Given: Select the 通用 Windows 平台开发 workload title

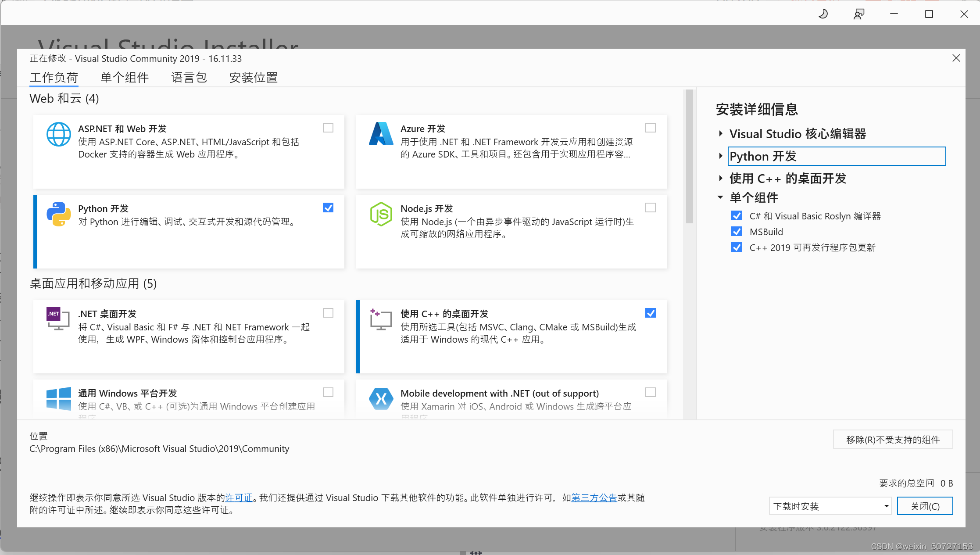Looking at the screenshot, I should 127,393.
